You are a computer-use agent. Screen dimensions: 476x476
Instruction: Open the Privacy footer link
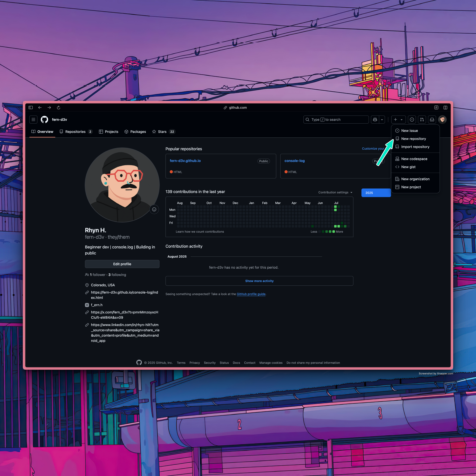coord(195,363)
